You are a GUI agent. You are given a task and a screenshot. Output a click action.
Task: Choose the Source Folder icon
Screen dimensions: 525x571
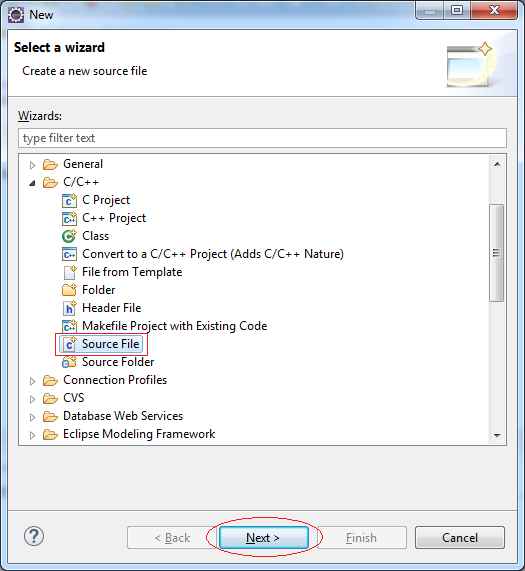click(69, 362)
